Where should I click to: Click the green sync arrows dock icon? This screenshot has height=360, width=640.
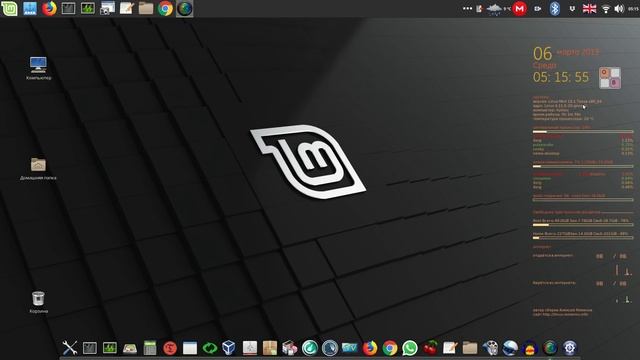[210, 348]
